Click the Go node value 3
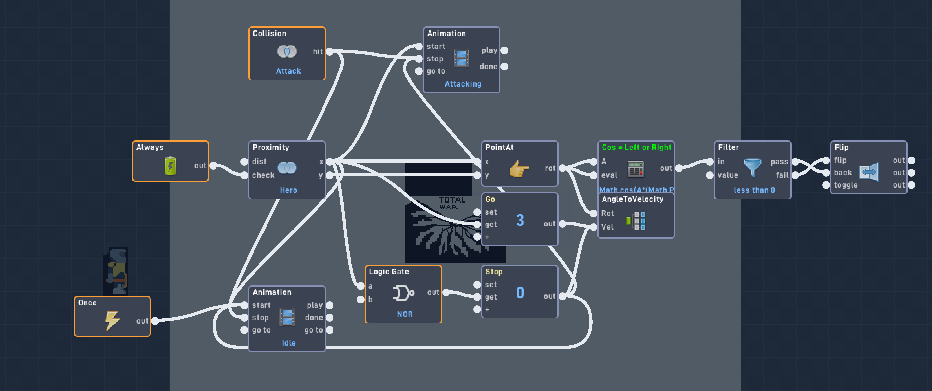 (x=520, y=220)
